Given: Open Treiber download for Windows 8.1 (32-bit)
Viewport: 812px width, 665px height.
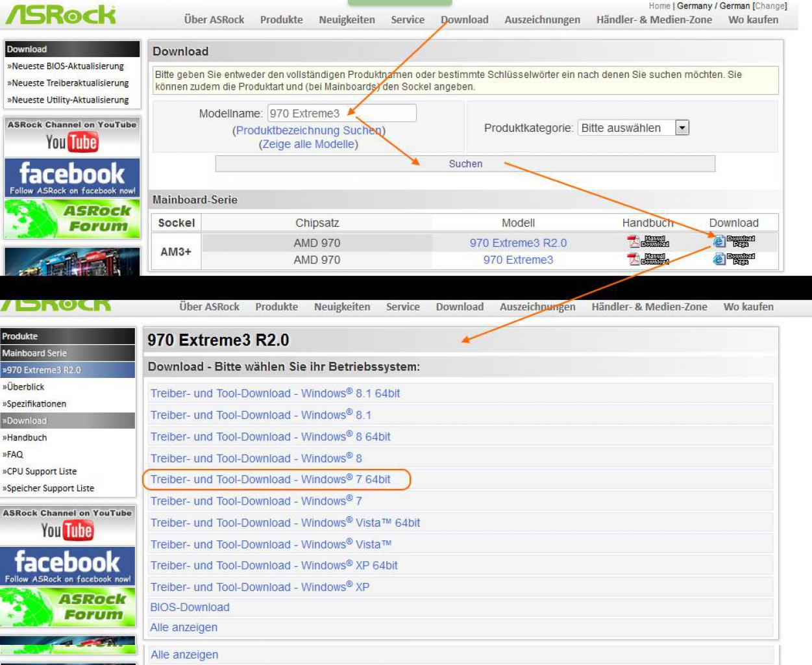Looking at the screenshot, I should click(261, 415).
